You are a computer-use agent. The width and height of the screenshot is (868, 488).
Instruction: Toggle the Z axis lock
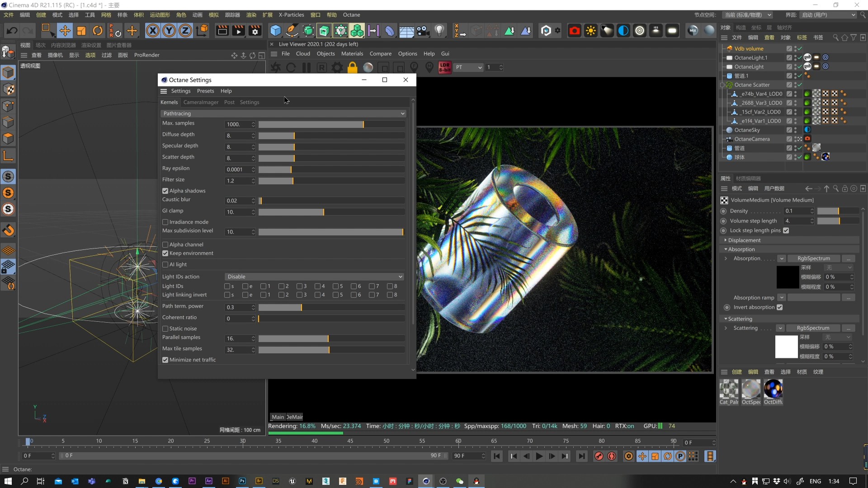pyautogui.click(x=185, y=31)
